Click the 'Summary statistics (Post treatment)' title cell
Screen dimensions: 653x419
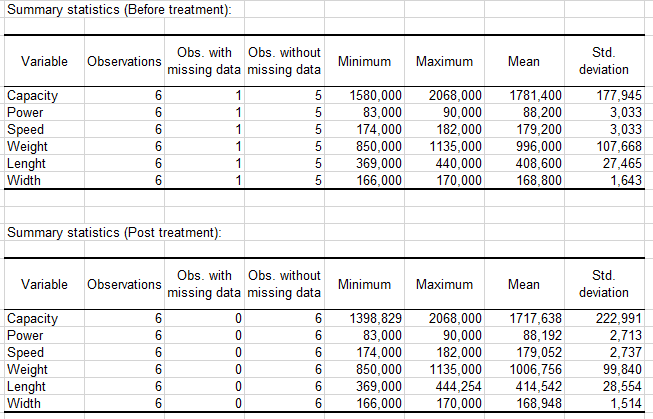tap(113, 233)
